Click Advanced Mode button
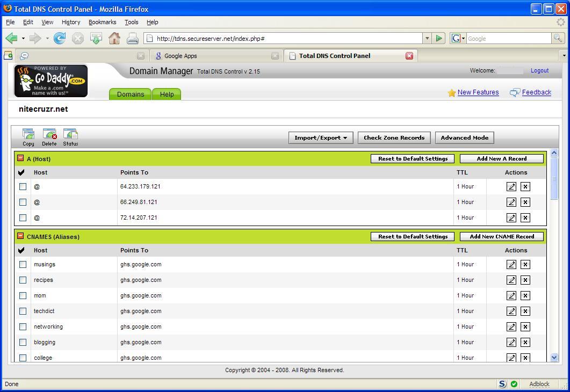This screenshot has width=570, height=392. [x=465, y=137]
